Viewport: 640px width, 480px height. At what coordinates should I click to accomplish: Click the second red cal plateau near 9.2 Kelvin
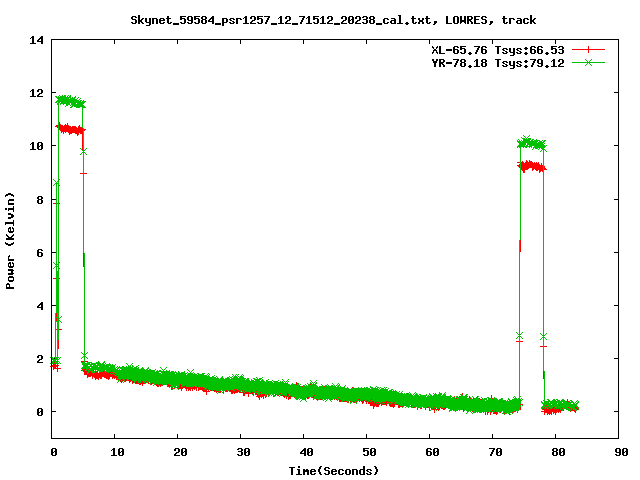coord(531,166)
